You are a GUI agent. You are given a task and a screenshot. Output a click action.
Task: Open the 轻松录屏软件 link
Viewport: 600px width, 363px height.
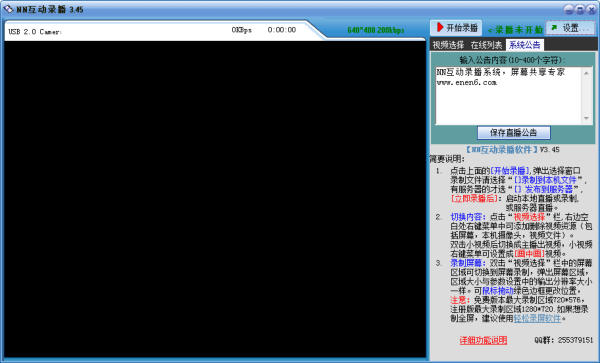(x=537, y=318)
